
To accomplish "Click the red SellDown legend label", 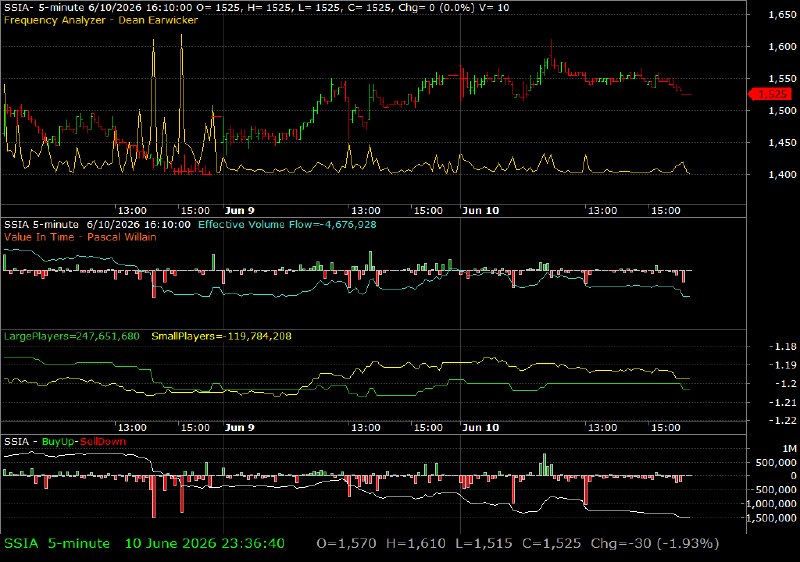I will (103, 441).
